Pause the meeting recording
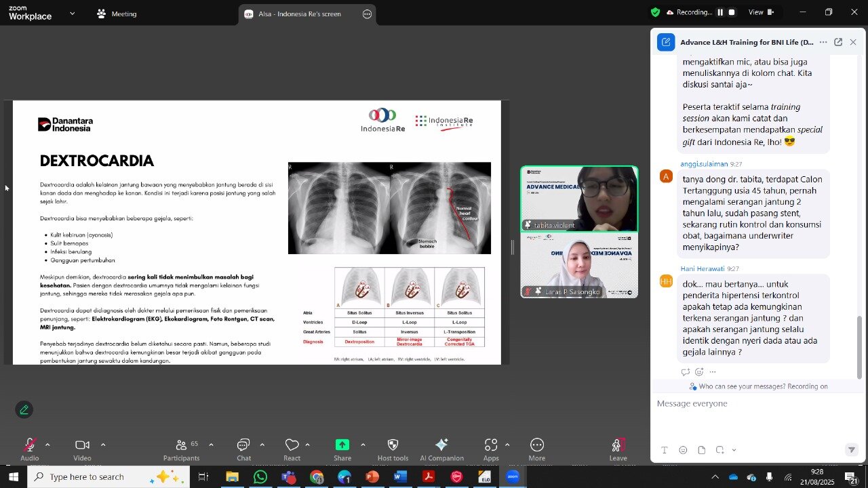The image size is (868, 488). 720,12
